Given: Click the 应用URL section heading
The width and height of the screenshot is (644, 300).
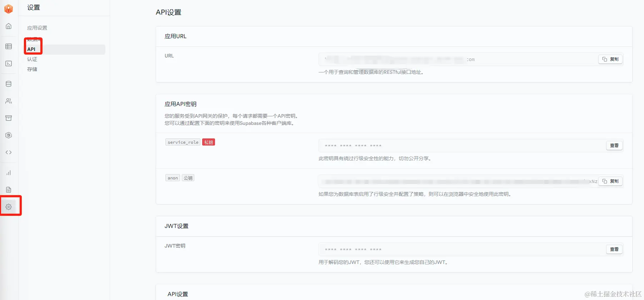Looking at the screenshot, I should point(175,36).
